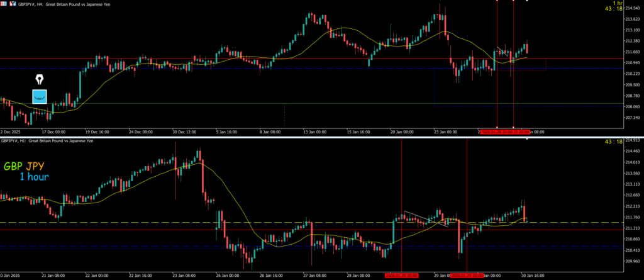This screenshot has height=280, width=644.
Task: Click the red 2026.01.29 20:00 marker on H1
Action: [x=467, y=276]
